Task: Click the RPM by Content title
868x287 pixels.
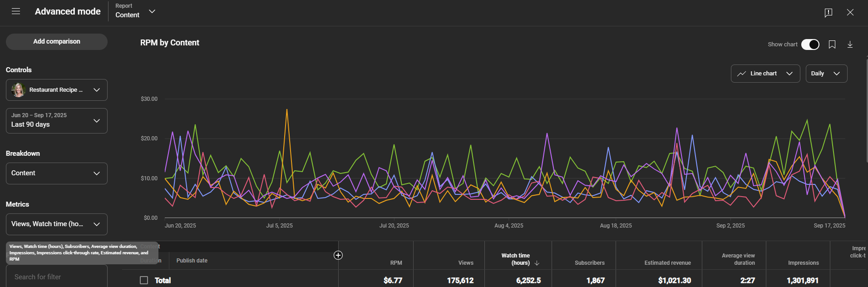Action: point(170,43)
